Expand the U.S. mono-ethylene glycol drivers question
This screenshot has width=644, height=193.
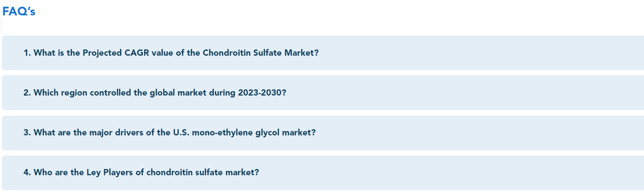tap(323, 133)
